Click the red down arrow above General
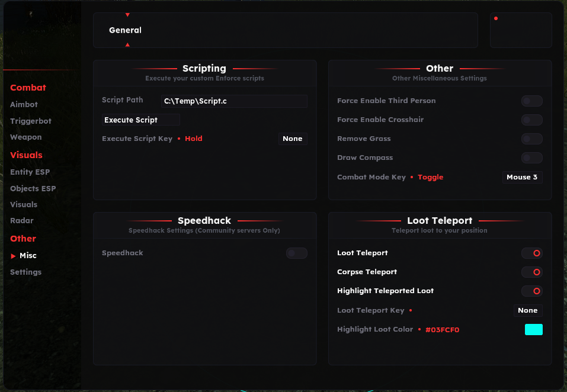 point(127,15)
